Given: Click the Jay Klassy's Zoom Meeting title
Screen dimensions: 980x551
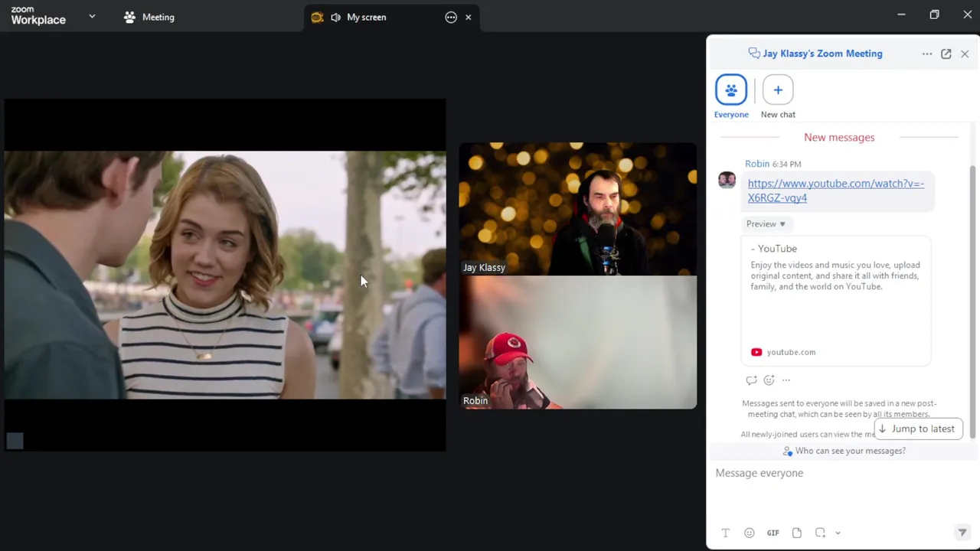Looking at the screenshot, I should point(822,54).
